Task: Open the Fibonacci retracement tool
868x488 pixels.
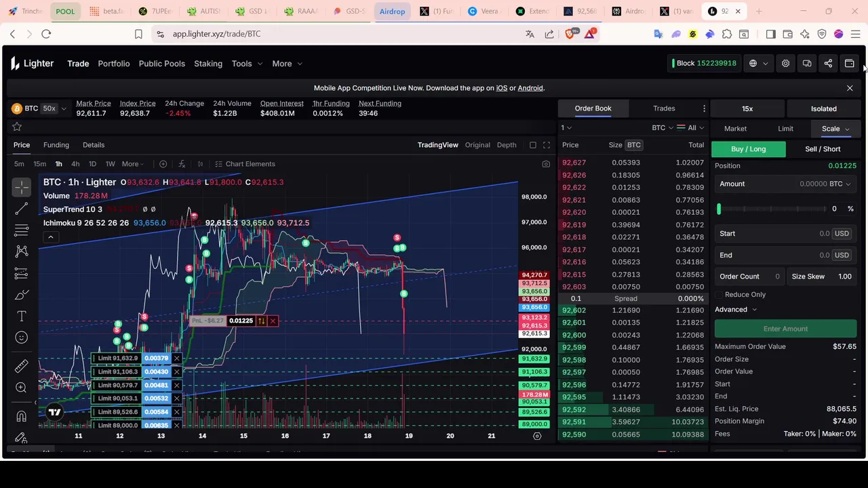Action: point(21,230)
